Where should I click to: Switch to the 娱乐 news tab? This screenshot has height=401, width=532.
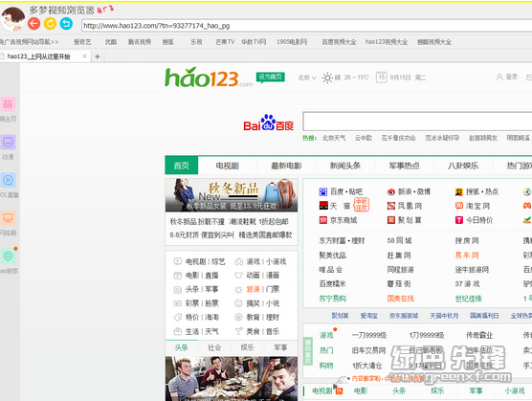tap(247, 347)
